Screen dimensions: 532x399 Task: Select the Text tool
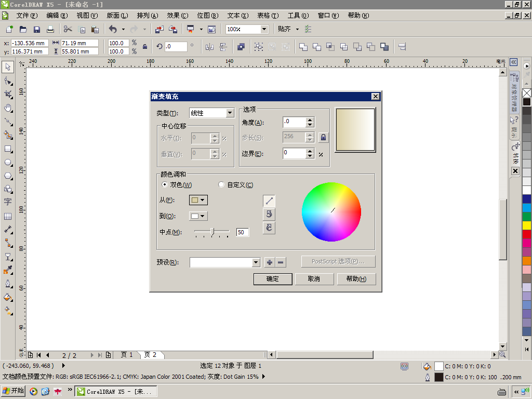click(8, 202)
